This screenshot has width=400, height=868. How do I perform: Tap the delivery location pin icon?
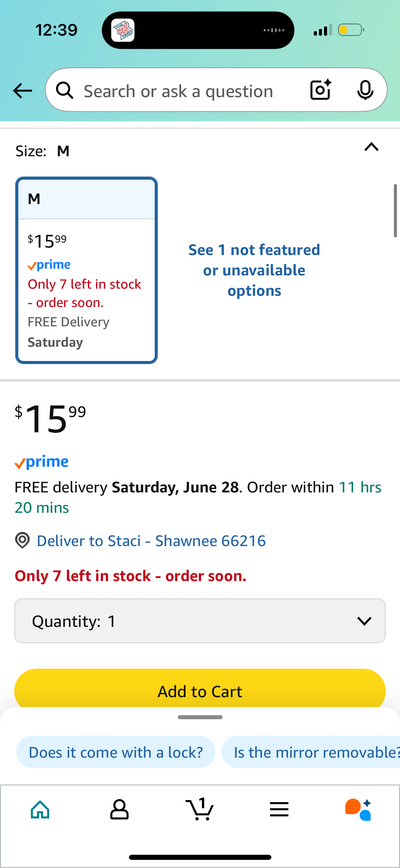(x=22, y=540)
